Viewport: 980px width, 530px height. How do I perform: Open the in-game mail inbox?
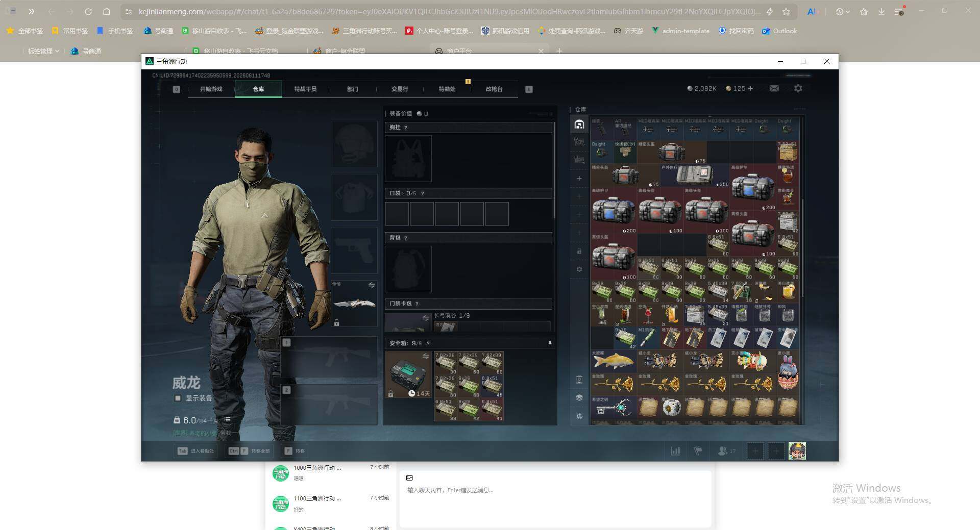point(774,88)
